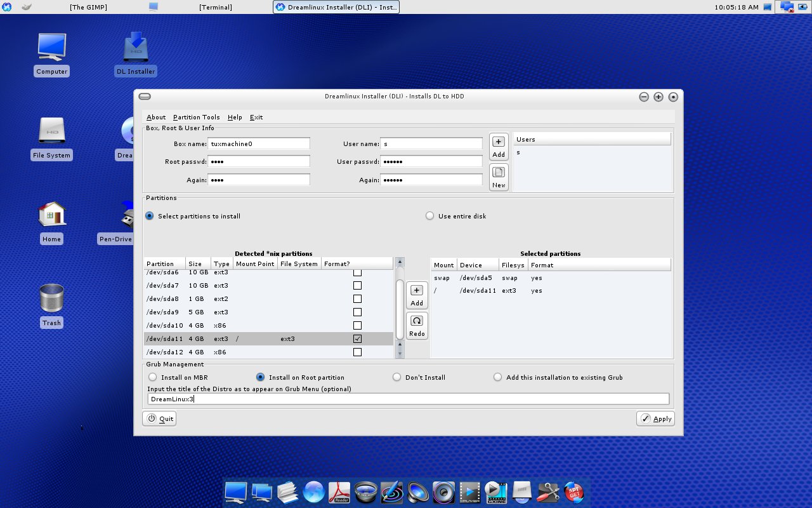Check the format box for /dev/sda7
Screen dimensions: 812x508
click(357, 286)
